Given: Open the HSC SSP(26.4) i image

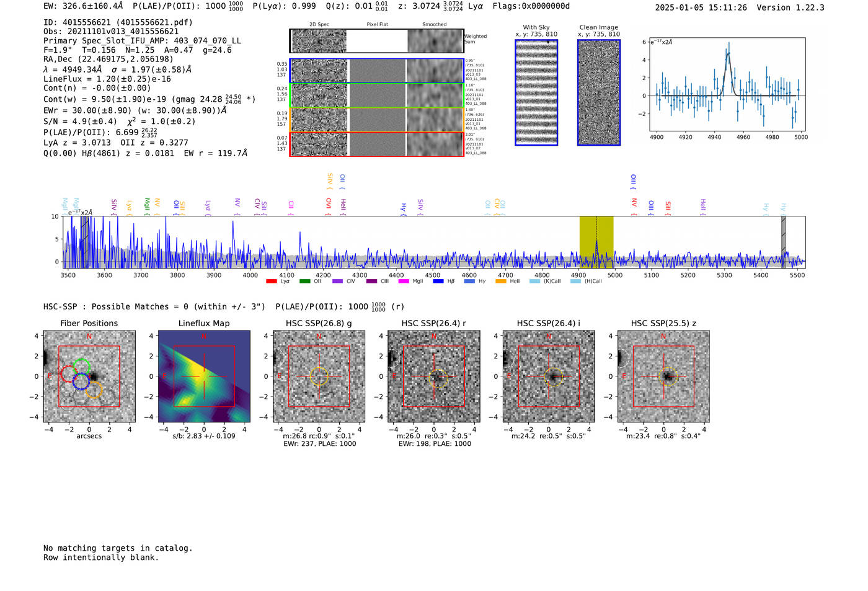Looking at the screenshot, I should pos(549,376).
